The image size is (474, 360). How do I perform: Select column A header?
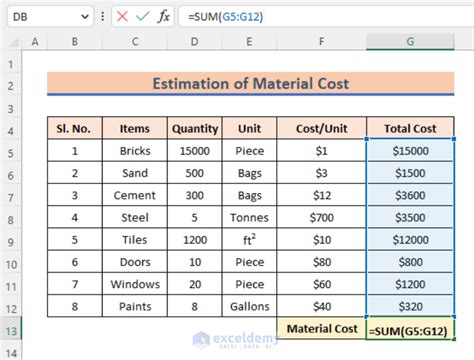[x=35, y=42]
